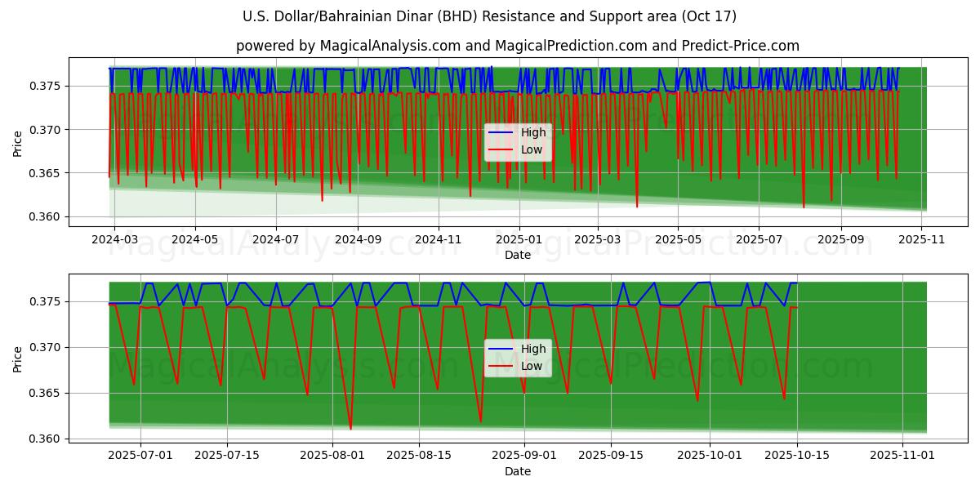Click the 'powered by MagicalAnalysis.com' subtitle
This screenshot has height=490, width=980.
(x=517, y=46)
